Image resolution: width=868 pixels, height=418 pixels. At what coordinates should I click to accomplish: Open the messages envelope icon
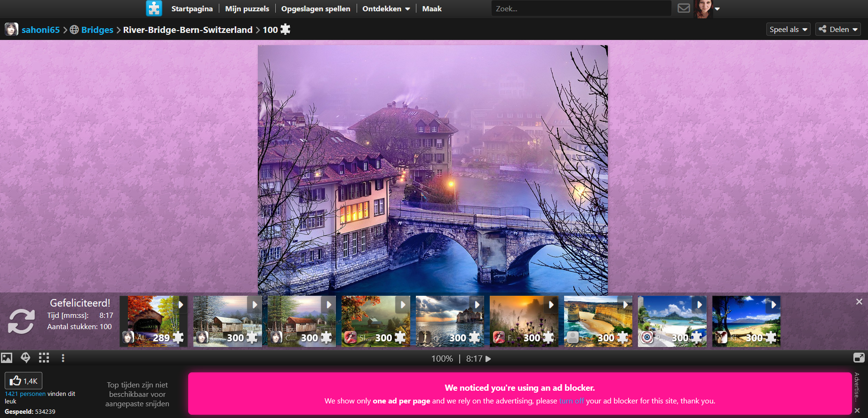click(684, 8)
